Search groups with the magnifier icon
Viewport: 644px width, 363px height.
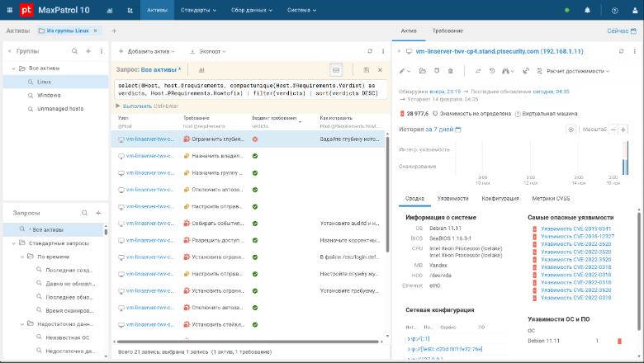pos(74,51)
